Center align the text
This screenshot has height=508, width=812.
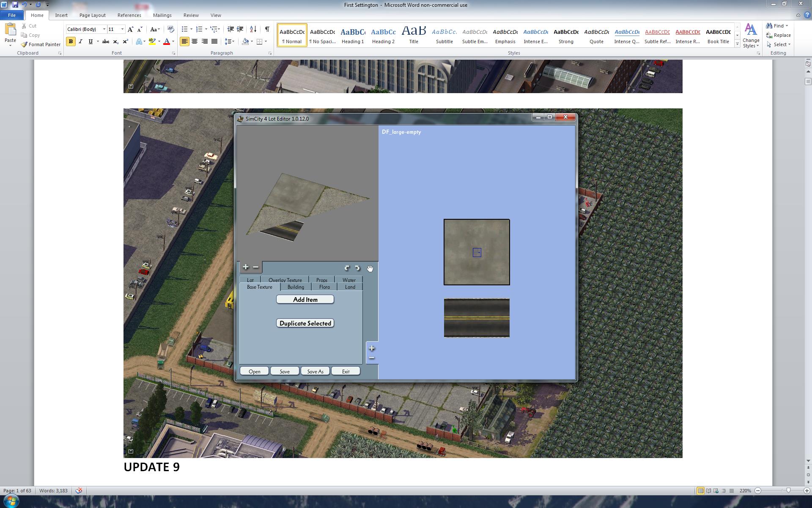[195, 41]
